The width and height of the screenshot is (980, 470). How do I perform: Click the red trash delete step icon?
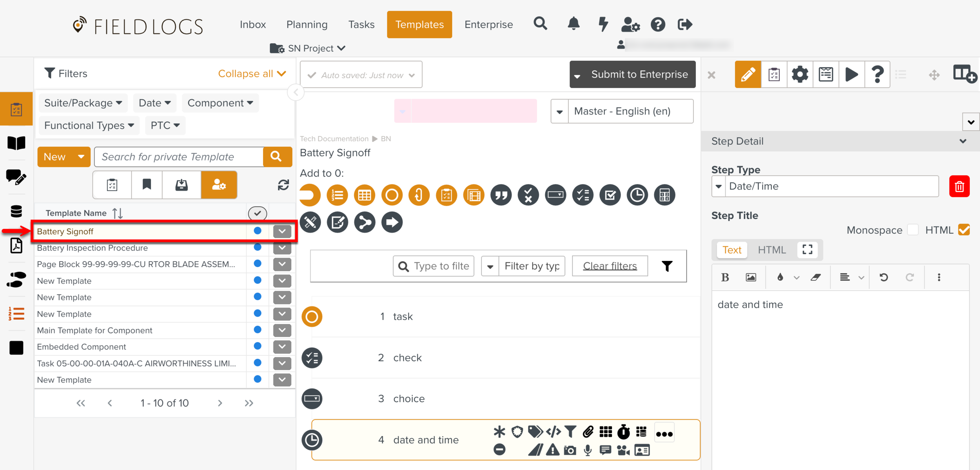(x=959, y=186)
